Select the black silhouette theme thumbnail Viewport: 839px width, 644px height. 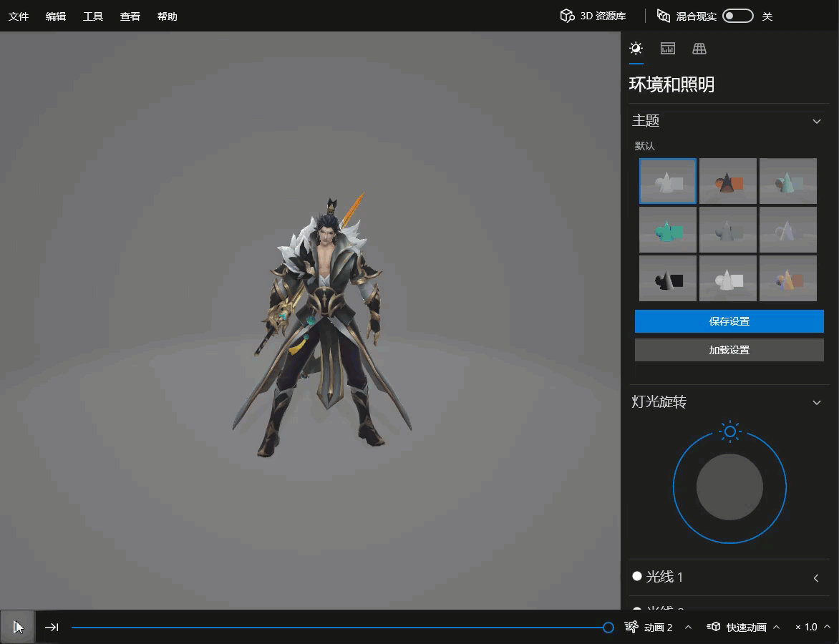[668, 278]
